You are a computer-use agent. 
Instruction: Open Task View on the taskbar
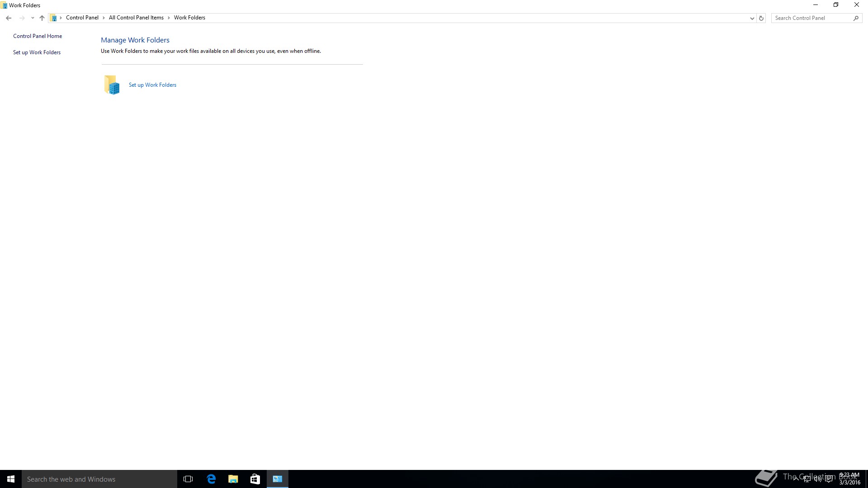point(188,479)
